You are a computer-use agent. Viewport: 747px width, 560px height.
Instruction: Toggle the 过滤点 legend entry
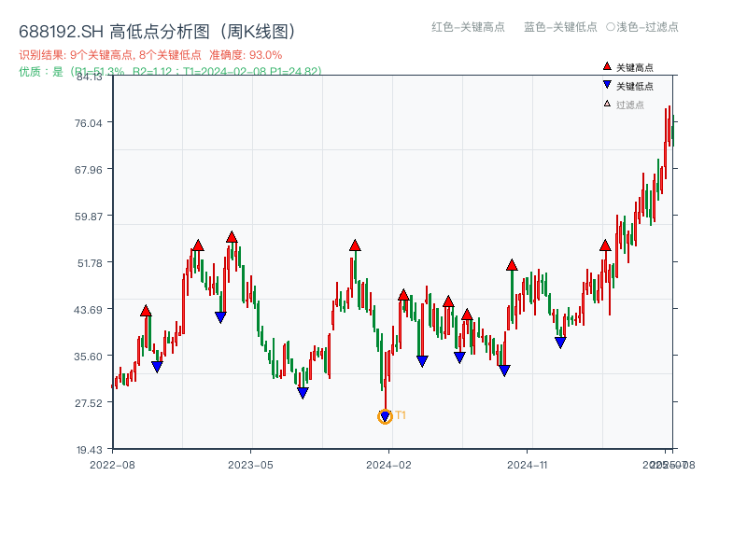click(x=624, y=105)
